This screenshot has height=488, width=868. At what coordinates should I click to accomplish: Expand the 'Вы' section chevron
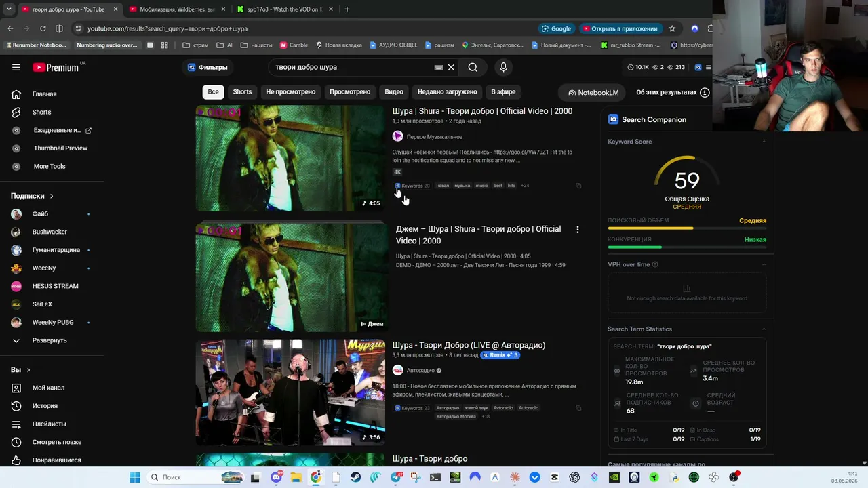[28, 370]
